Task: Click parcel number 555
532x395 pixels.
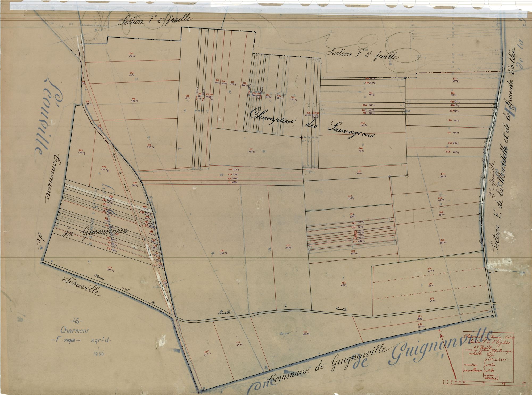Action: (343, 283)
